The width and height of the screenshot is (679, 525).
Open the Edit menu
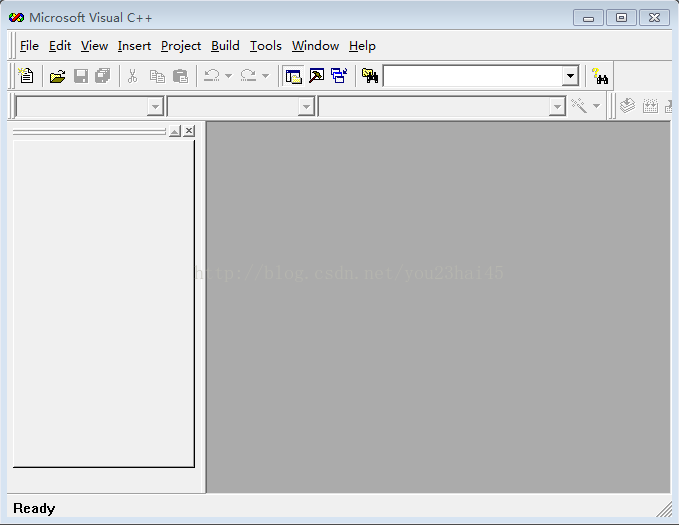[x=60, y=46]
